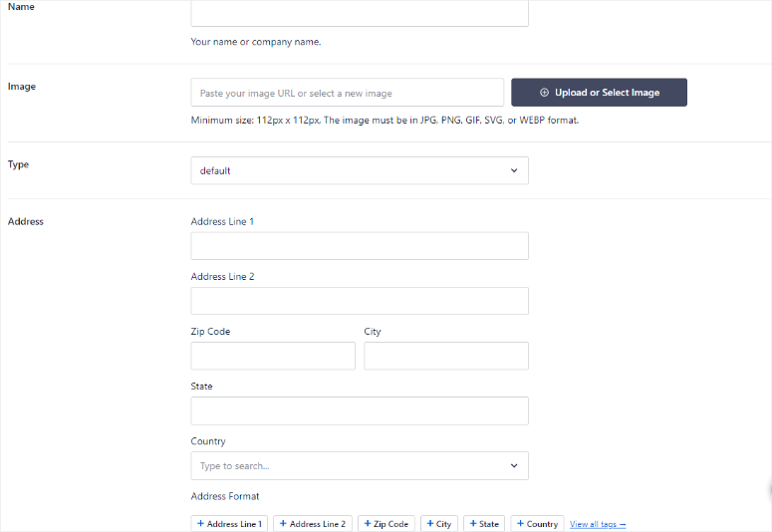Open the Type dropdown showing default
The image size is (772, 532).
point(359,170)
